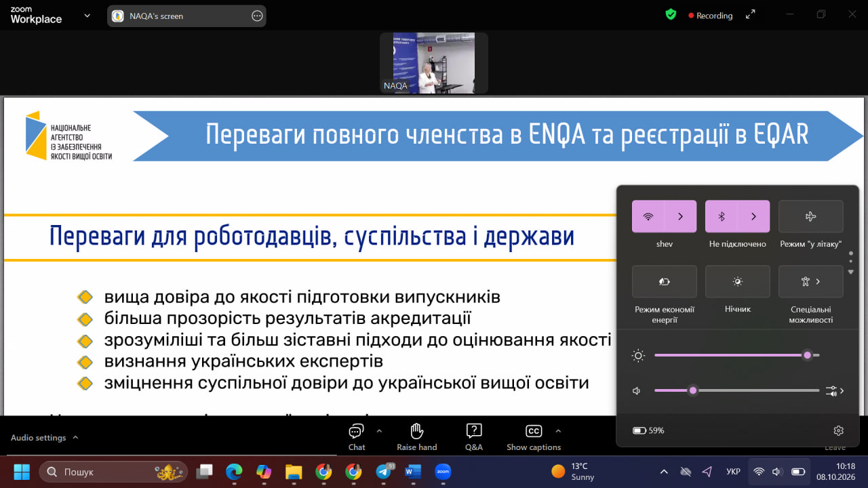The image size is (868, 488).
Task: Expand the Show captions options caret
Action: tap(558, 430)
